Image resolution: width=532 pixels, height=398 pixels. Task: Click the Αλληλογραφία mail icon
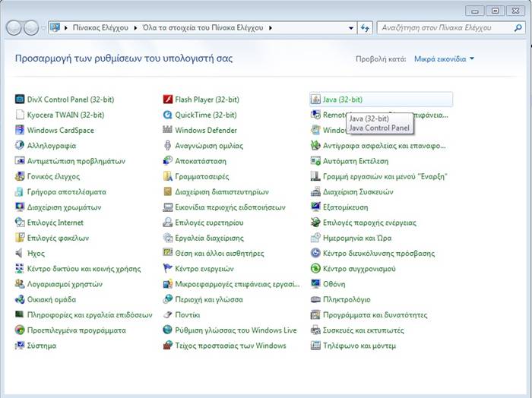click(x=20, y=145)
